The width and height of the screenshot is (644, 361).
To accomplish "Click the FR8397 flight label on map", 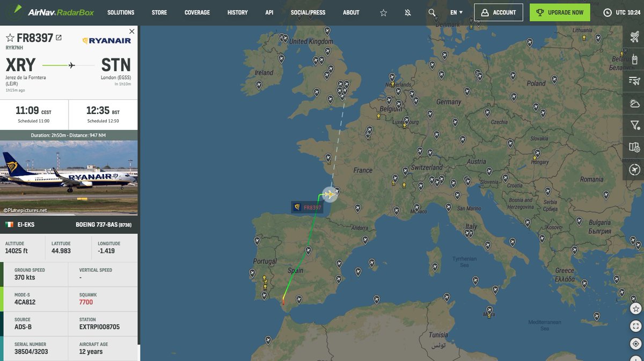I will pyautogui.click(x=308, y=207).
